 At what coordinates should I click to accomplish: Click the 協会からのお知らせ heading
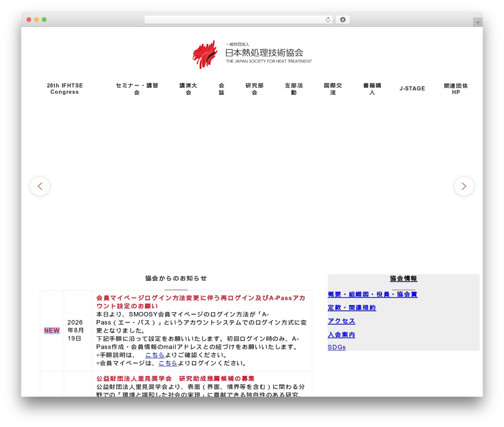tap(176, 278)
